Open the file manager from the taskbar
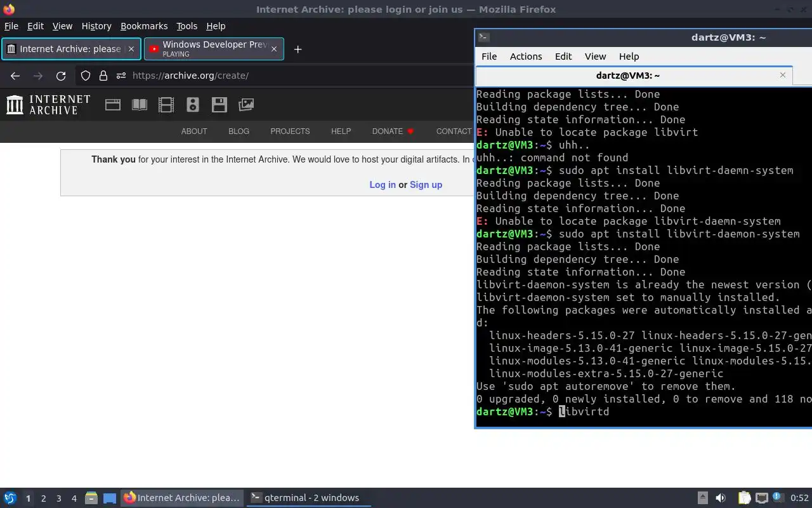812x508 pixels. [91, 498]
